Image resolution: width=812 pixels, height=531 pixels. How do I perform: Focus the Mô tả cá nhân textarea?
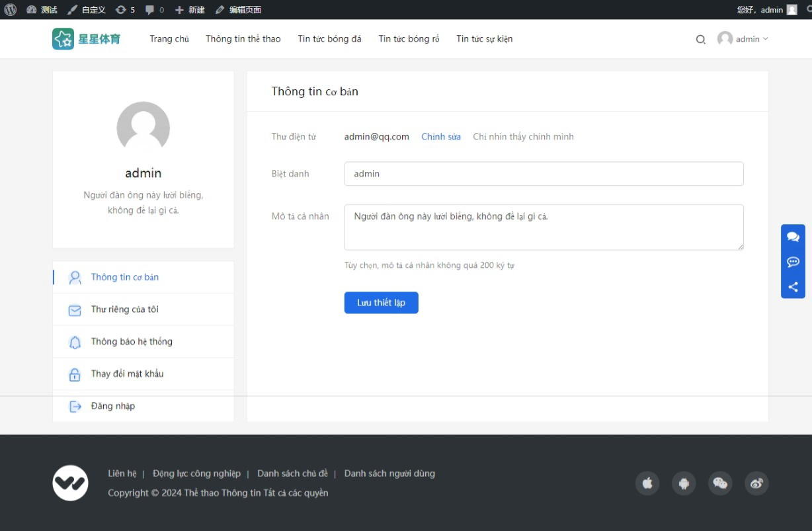(x=544, y=227)
